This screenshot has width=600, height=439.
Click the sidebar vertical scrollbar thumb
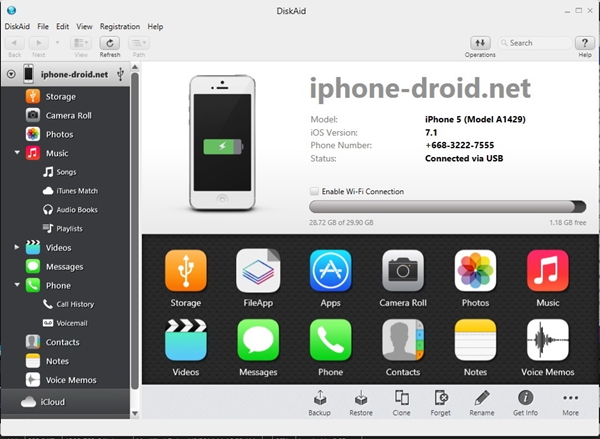pyautogui.click(x=135, y=231)
